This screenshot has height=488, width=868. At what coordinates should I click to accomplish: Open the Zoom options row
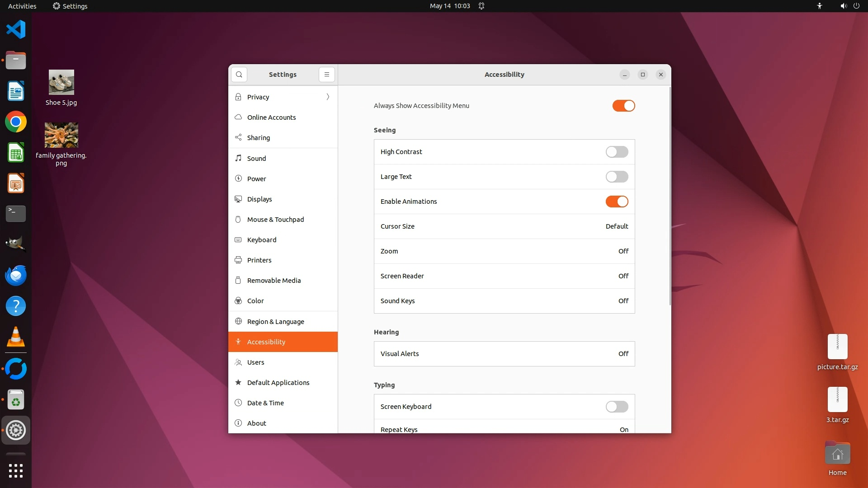click(504, 251)
